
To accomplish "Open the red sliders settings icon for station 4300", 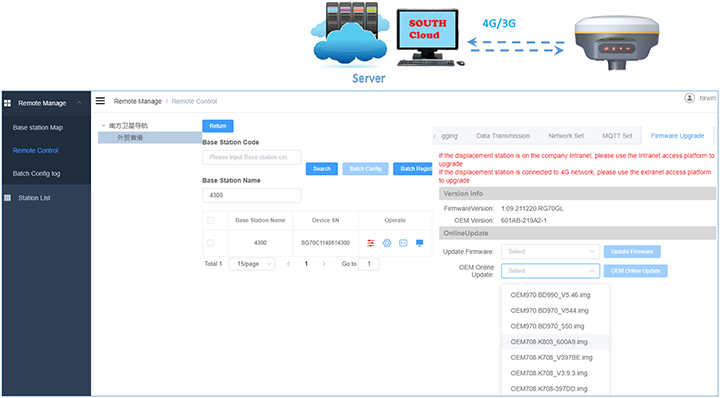I will pos(371,243).
